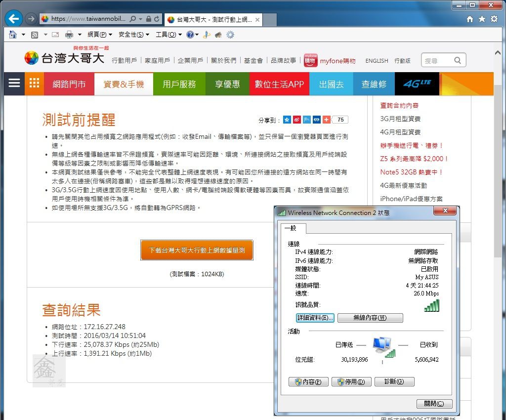Click the Print icon in command bar

point(69,35)
